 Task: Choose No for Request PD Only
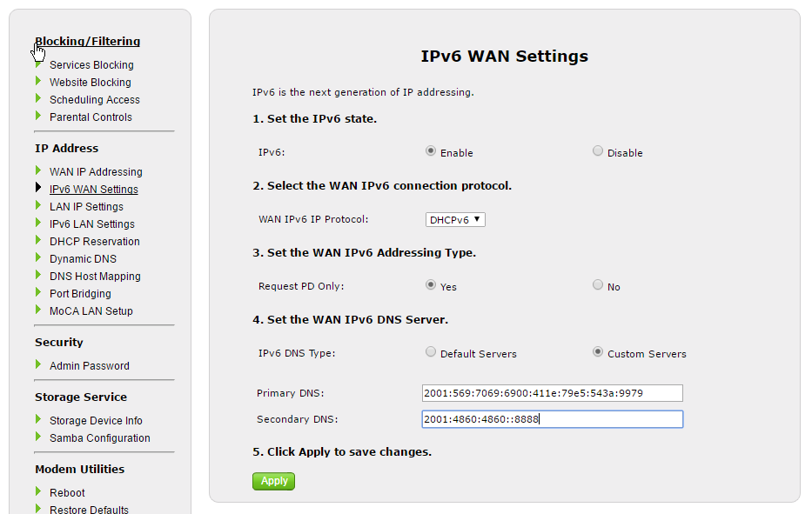(598, 285)
